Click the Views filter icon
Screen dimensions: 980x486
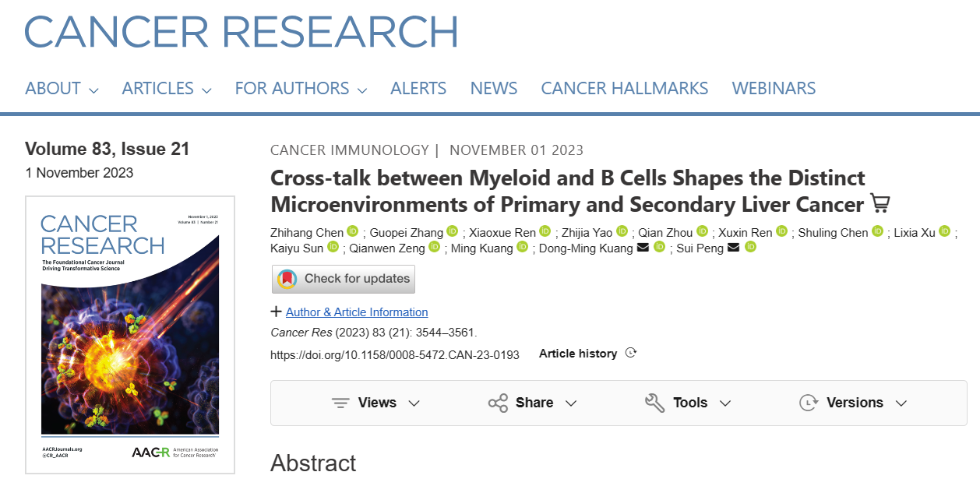(x=340, y=403)
